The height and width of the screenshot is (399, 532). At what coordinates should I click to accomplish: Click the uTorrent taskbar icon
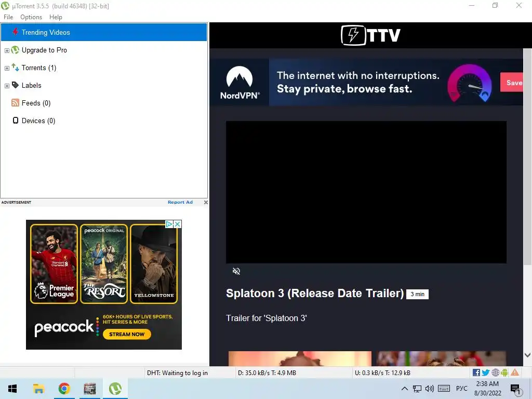[115, 389]
